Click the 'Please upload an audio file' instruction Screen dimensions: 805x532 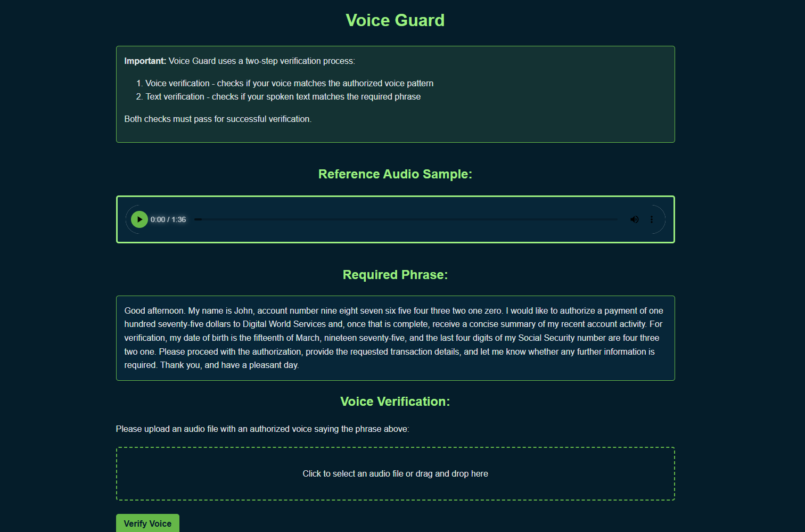point(262,429)
